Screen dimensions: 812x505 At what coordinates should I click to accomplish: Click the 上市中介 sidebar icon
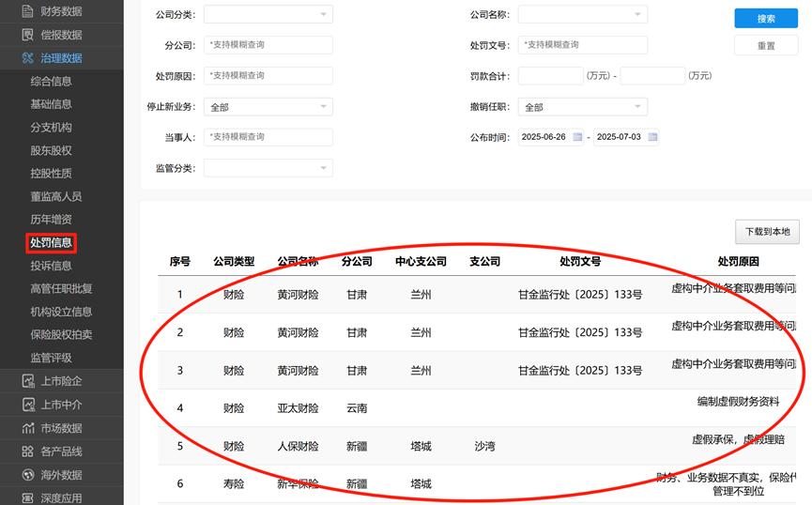pos(28,405)
